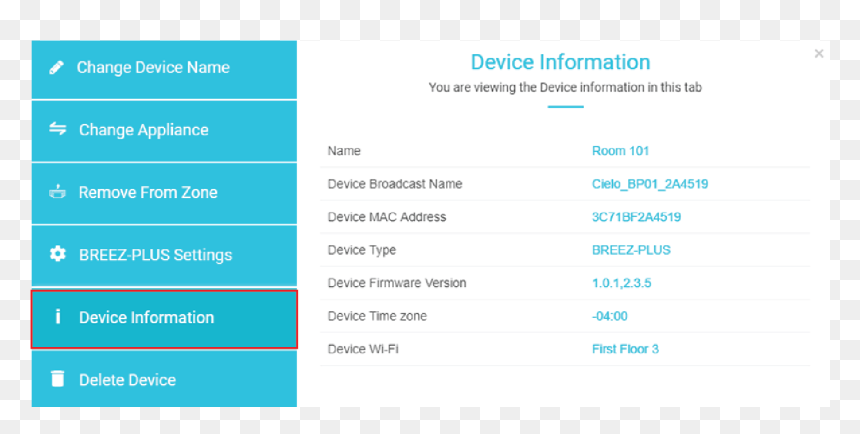Click the firmware version 1.0.1,2.3.5

click(621, 284)
